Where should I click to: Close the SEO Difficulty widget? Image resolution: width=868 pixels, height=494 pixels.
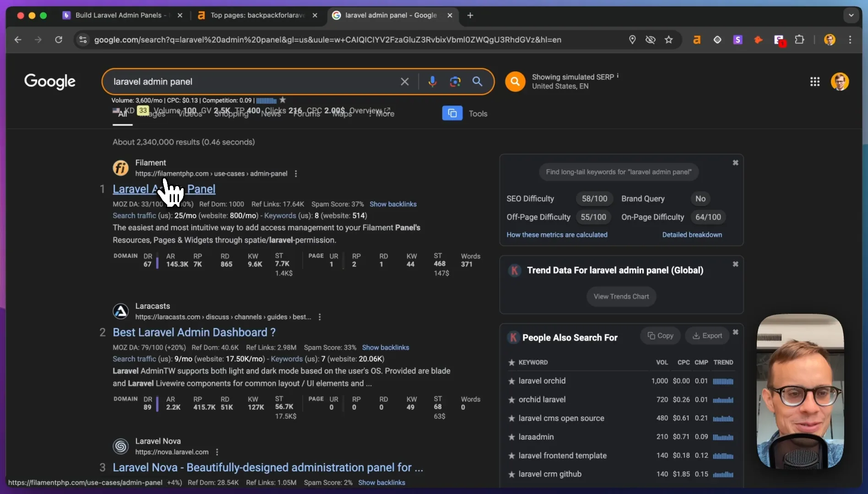[x=735, y=163]
